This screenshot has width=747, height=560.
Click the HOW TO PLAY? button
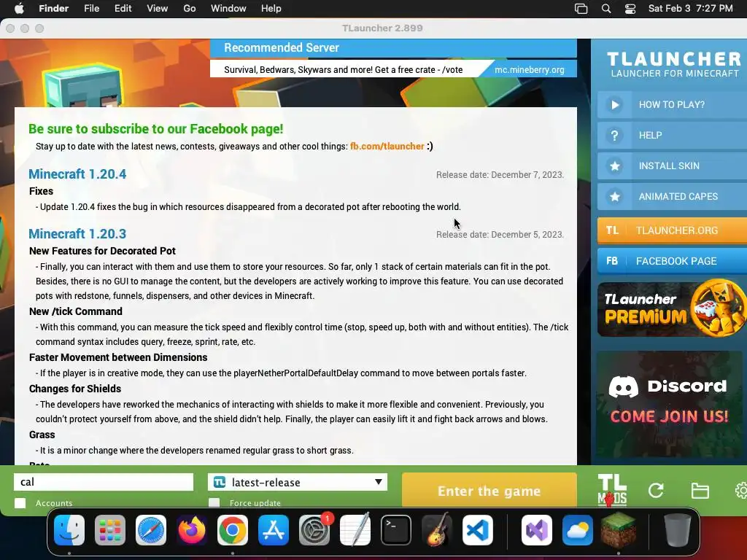[x=672, y=105]
